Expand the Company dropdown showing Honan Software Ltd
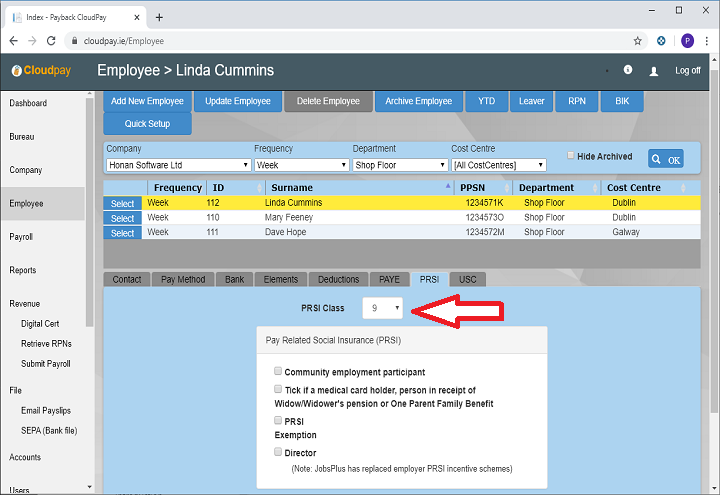This screenshot has height=495, width=720. click(176, 165)
